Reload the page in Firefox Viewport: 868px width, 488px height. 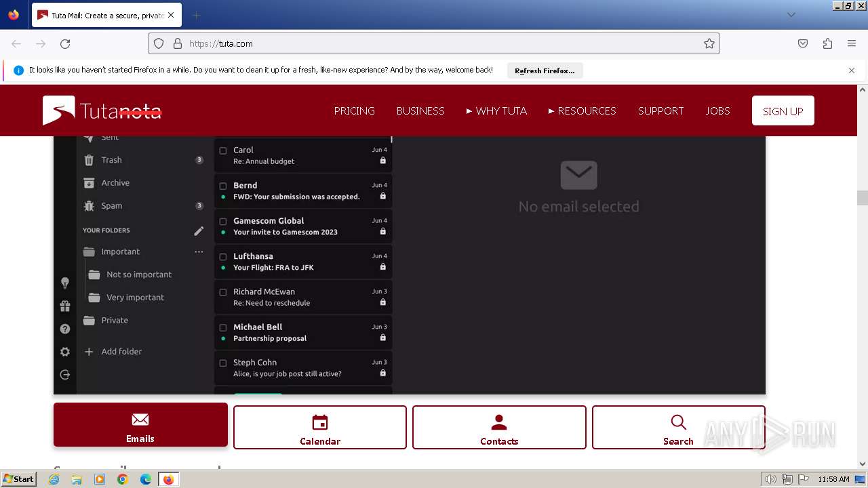(65, 43)
